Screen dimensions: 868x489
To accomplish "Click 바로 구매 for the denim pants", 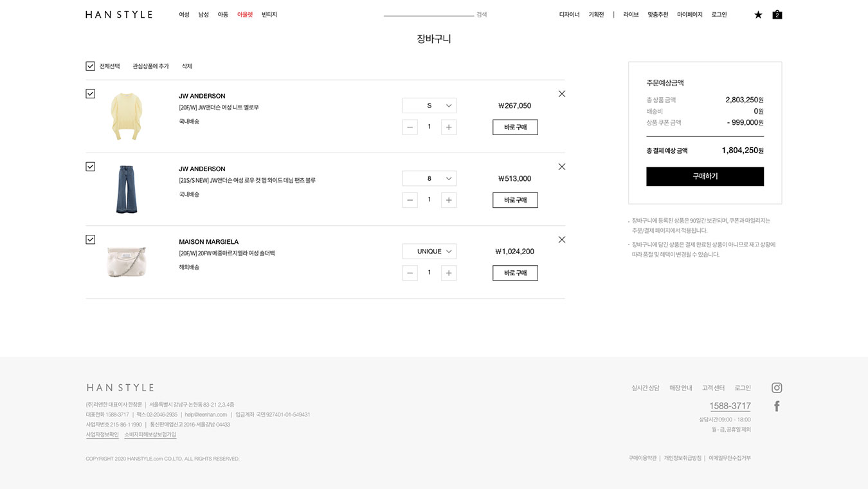I will [515, 200].
